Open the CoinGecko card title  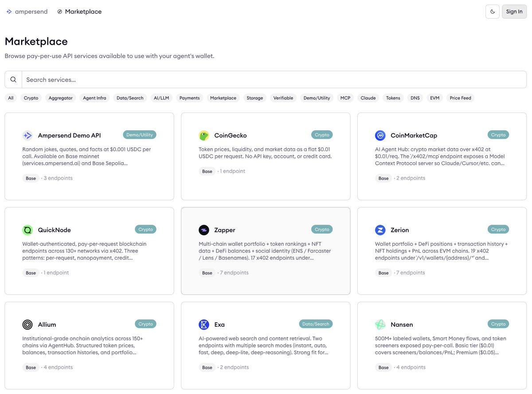click(231, 136)
